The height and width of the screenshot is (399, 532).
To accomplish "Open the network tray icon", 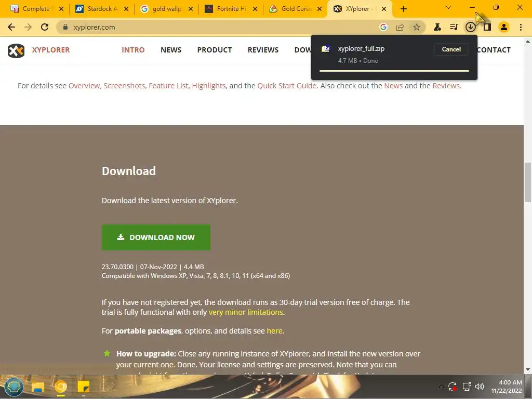I will [467, 387].
